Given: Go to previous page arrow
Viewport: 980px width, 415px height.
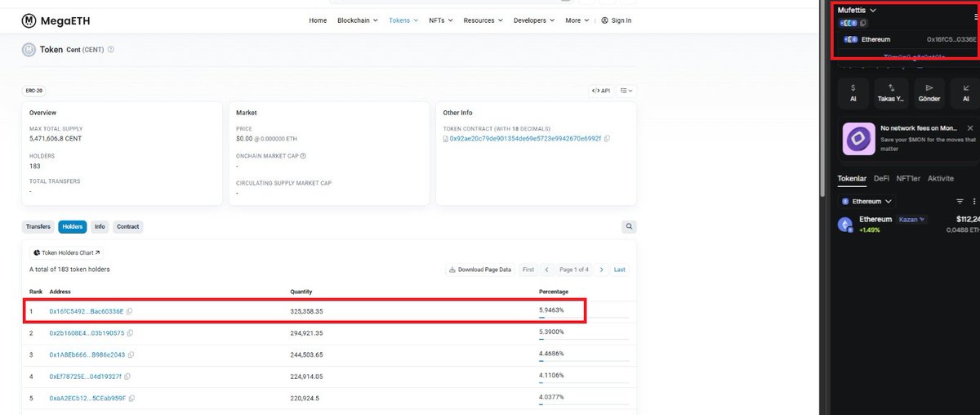Looking at the screenshot, I should coord(549,270).
